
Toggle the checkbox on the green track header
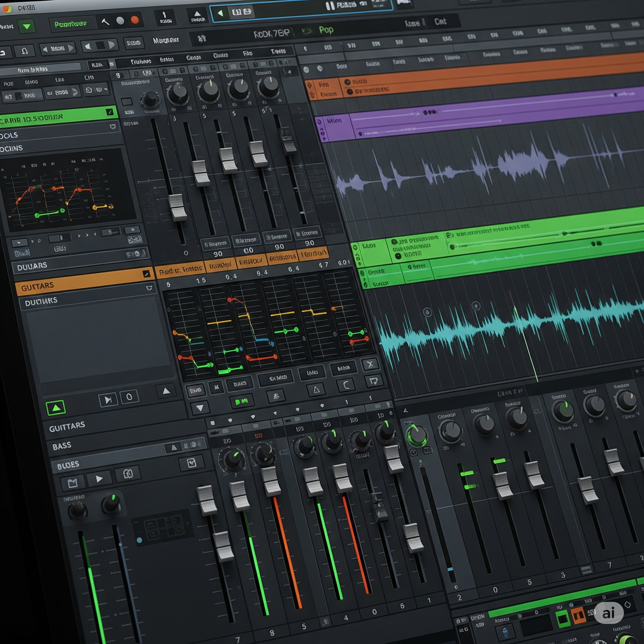(x=110, y=112)
